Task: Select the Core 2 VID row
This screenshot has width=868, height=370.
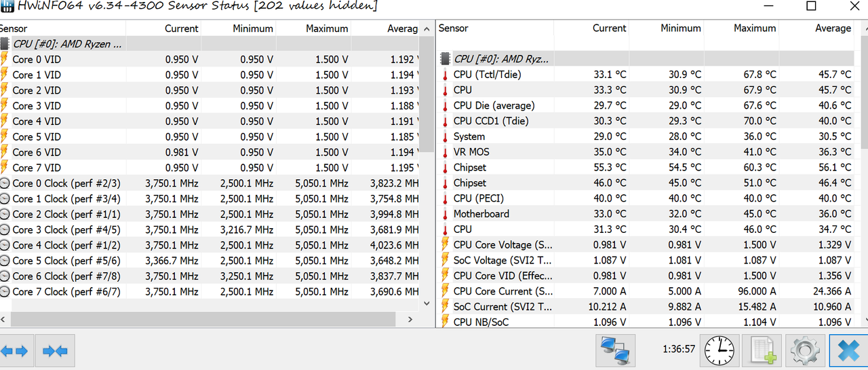Action: pos(209,90)
